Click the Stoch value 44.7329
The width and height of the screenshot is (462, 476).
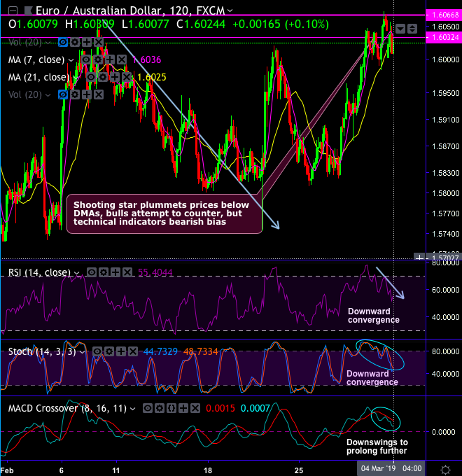(x=160, y=352)
